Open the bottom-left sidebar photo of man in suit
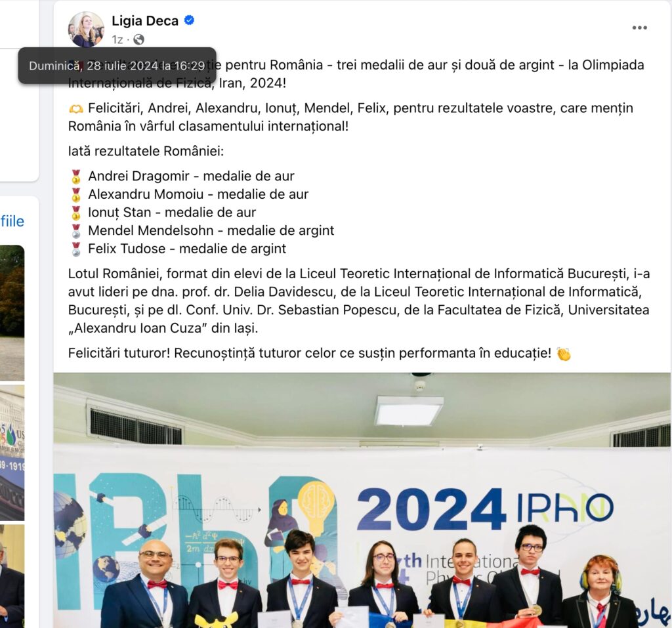The height and width of the screenshot is (628, 672). (12, 576)
